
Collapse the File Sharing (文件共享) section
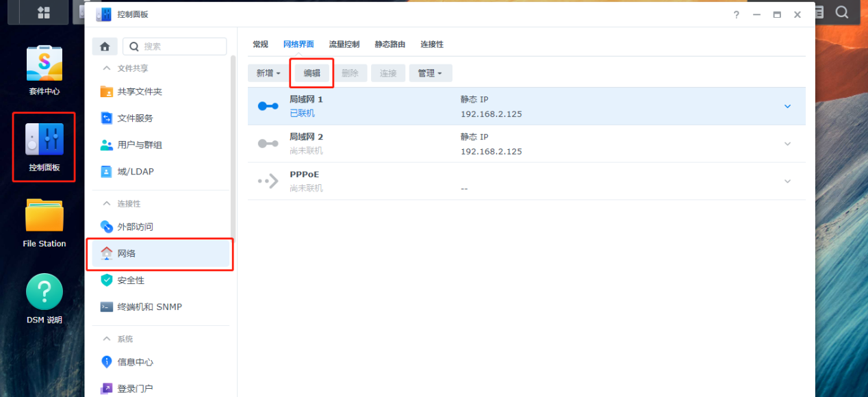pyautogui.click(x=106, y=68)
